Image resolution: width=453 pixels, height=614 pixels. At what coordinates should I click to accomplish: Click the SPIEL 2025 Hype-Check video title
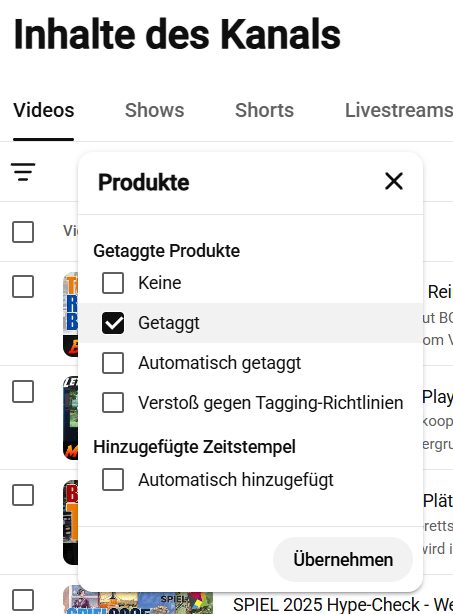click(x=343, y=604)
